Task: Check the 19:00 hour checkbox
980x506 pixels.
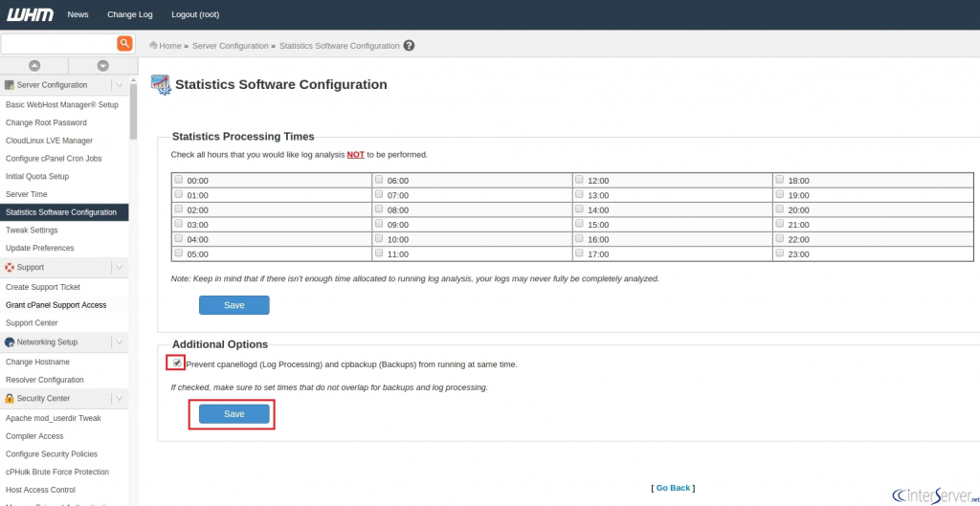Action: 779,194
